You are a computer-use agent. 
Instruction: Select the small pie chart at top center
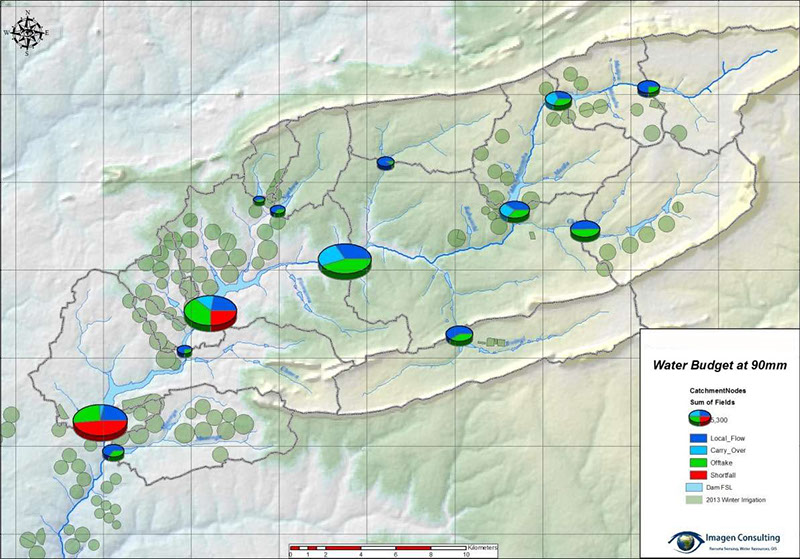click(385, 162)
